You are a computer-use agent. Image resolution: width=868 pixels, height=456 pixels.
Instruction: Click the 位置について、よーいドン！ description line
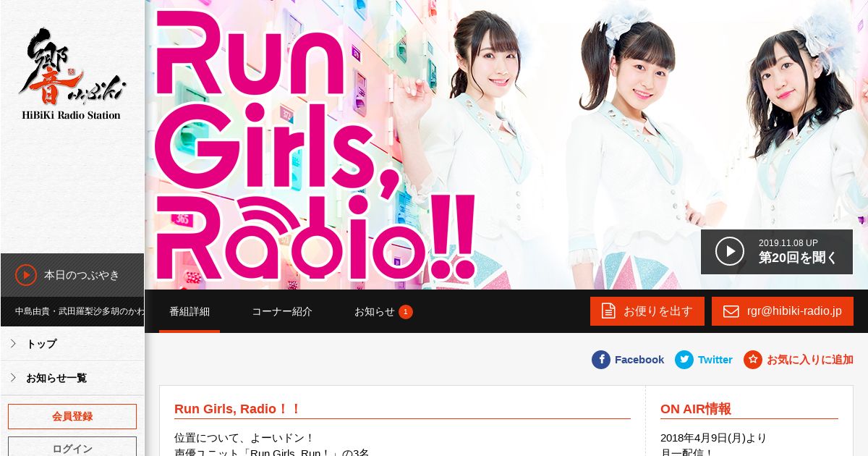point(244,438)
